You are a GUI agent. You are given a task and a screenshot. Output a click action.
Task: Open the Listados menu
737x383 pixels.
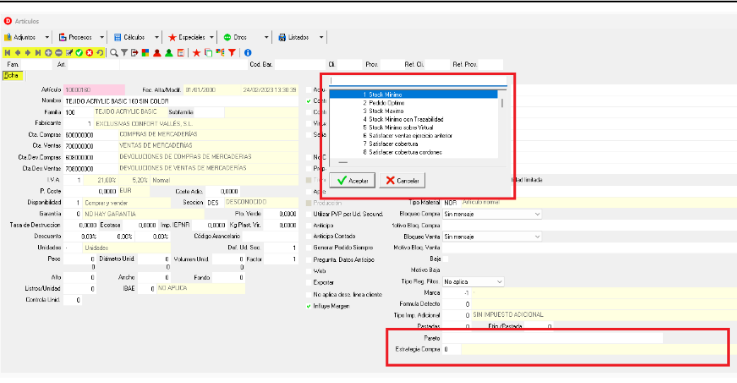pos(294,37)
